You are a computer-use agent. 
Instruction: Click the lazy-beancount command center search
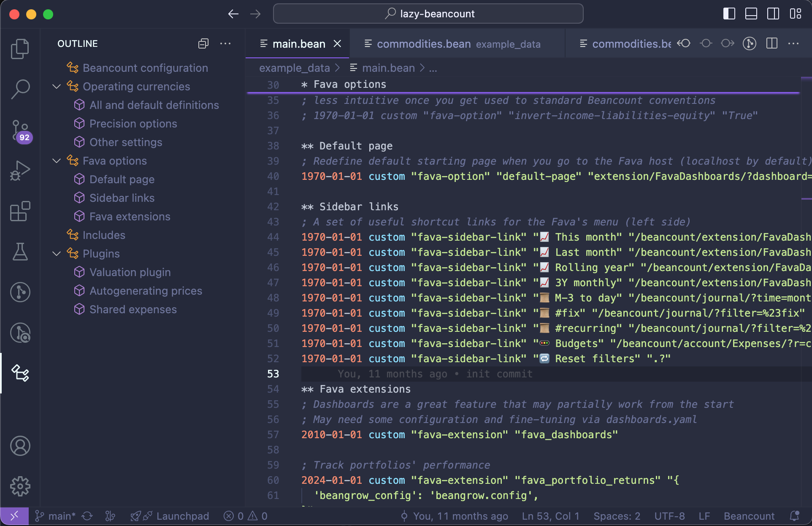tap(428, 14)
